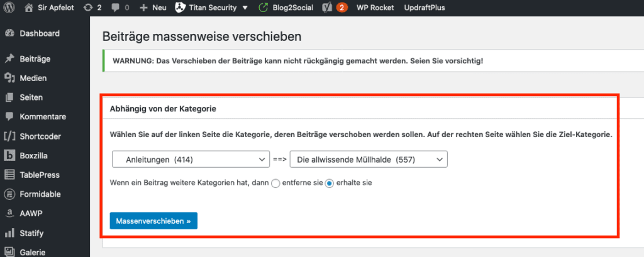644x257 pixels.
Task: Click the Kommentare speech bubble icon
Action: (9, 117)
